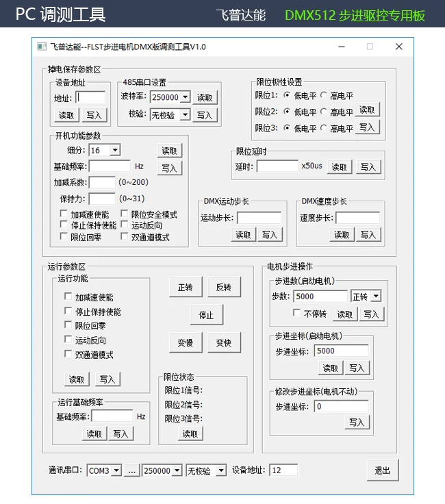Click 读取 in the 限位延时 group
Image resolution: width=445 pixels, height=504 pixels.
point(340,167)
